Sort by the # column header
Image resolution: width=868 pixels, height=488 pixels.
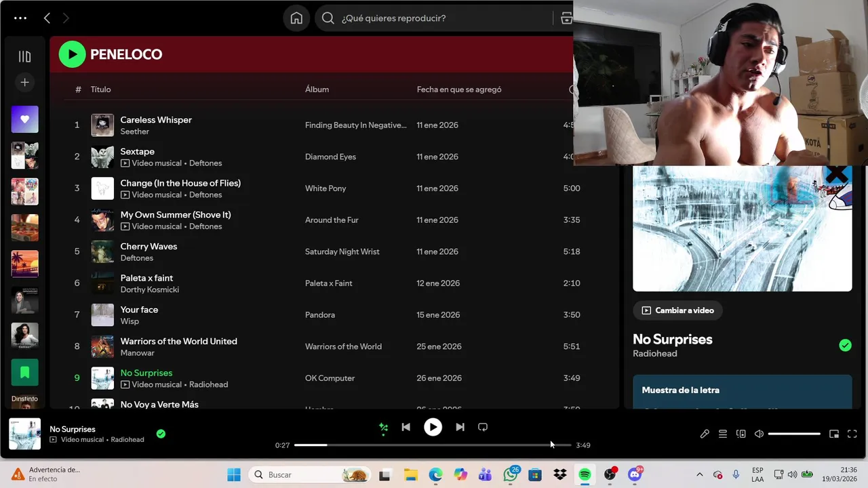tap(78, 89)
